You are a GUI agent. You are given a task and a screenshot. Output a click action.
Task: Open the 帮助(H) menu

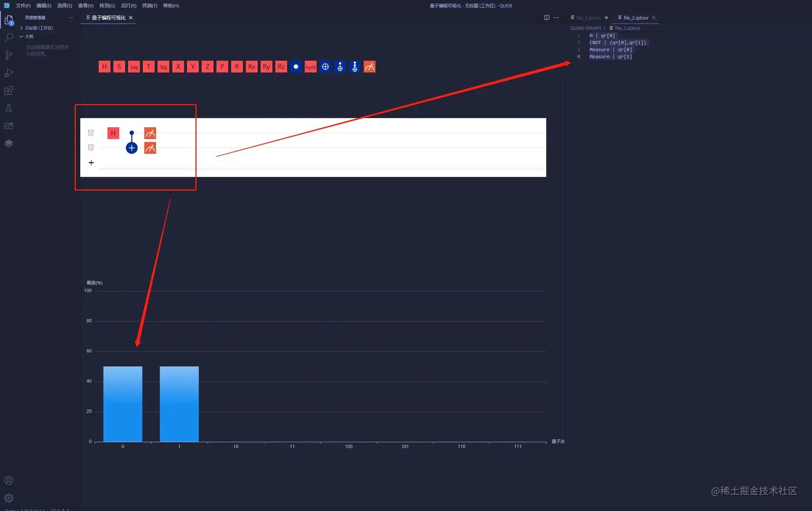click(x=171, y=6)
